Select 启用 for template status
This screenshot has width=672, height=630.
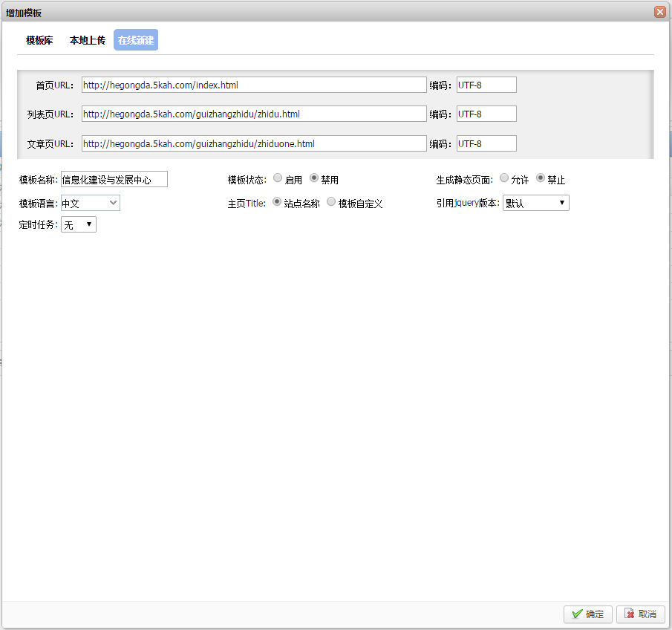[278, 178]
